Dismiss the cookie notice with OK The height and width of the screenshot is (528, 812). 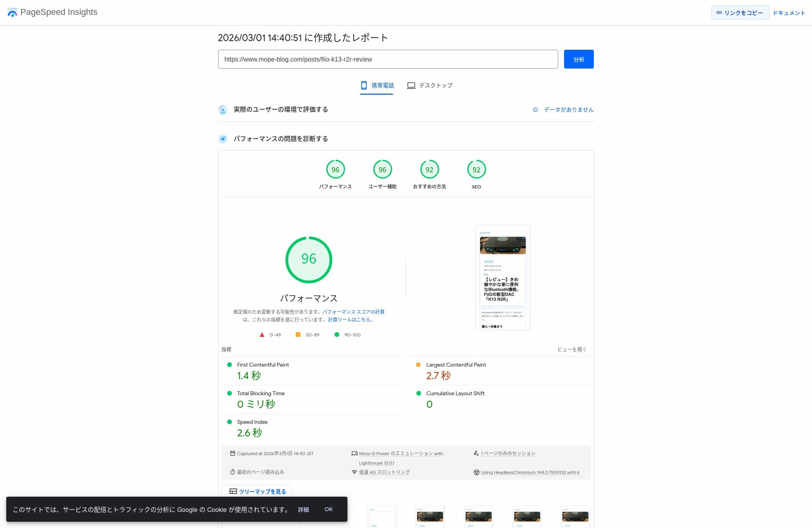click(328, 509)
